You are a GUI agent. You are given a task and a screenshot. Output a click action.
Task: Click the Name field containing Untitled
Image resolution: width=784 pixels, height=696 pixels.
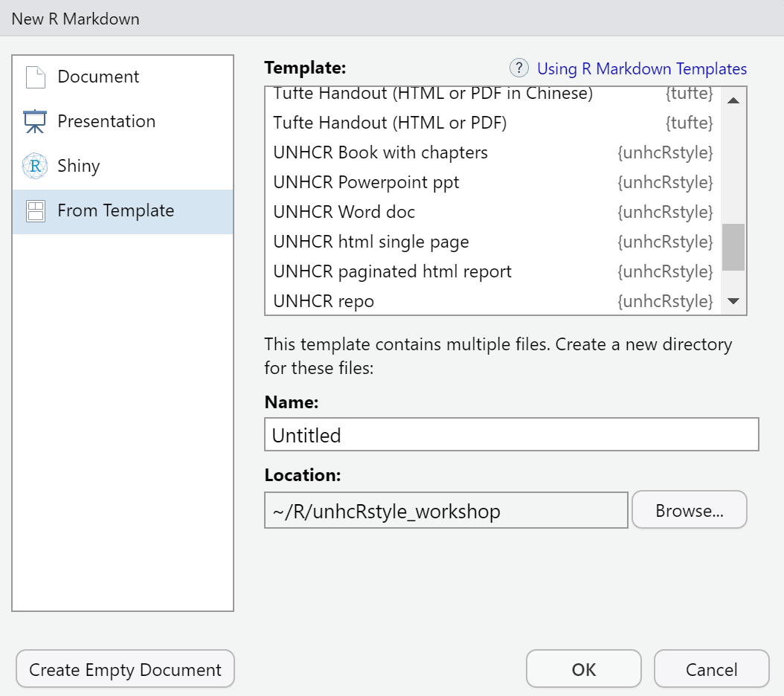pyautogui.click(x=512, y=434)
